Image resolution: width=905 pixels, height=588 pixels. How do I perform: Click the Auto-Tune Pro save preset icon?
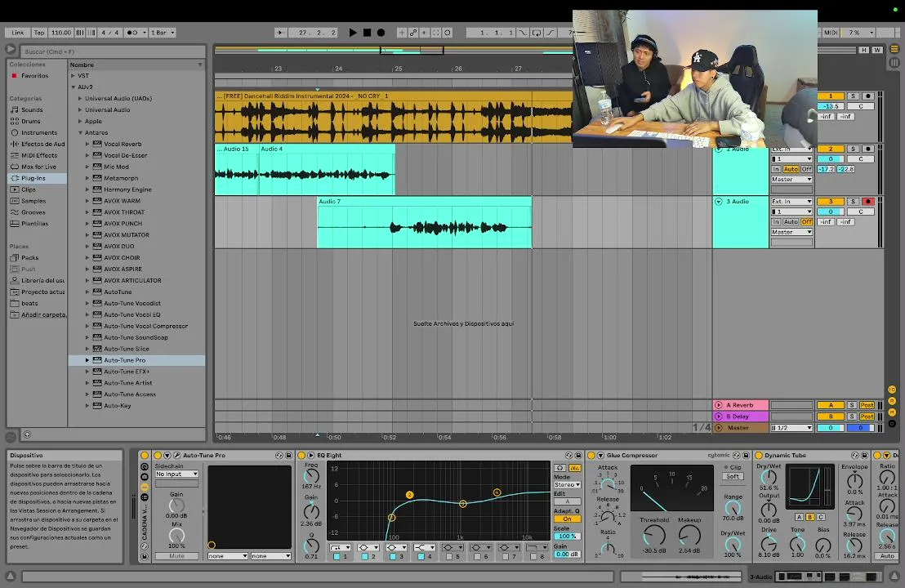(288, 455)
